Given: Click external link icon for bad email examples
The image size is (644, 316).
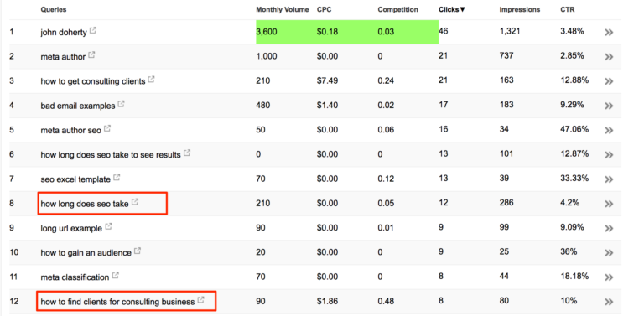Looking at the screenshot, I should [121, 104].
